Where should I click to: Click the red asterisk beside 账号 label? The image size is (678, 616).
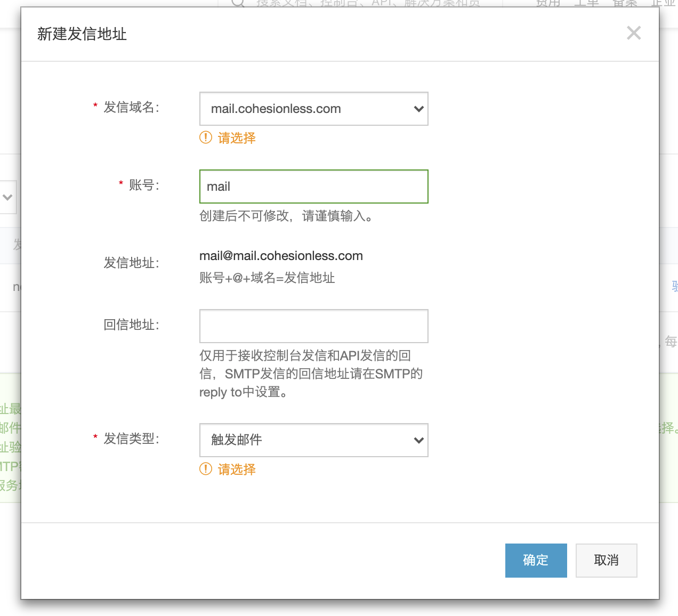(121, 184)
